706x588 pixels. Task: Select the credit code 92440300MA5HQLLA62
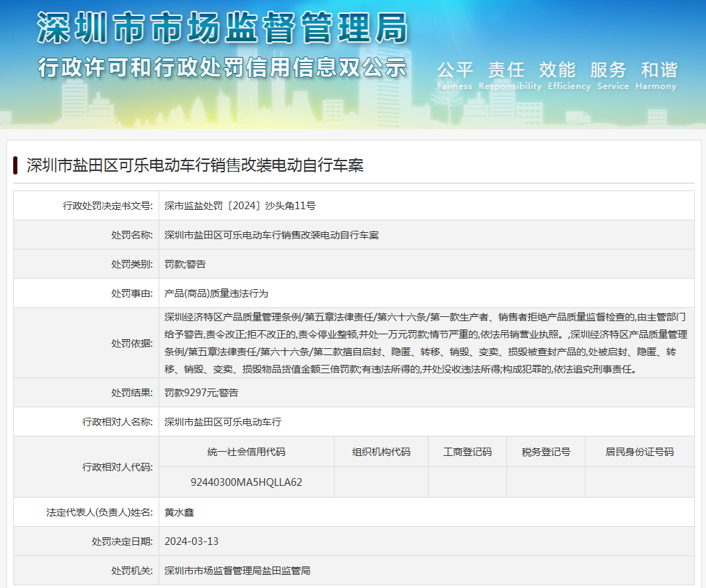click(246, 482)
